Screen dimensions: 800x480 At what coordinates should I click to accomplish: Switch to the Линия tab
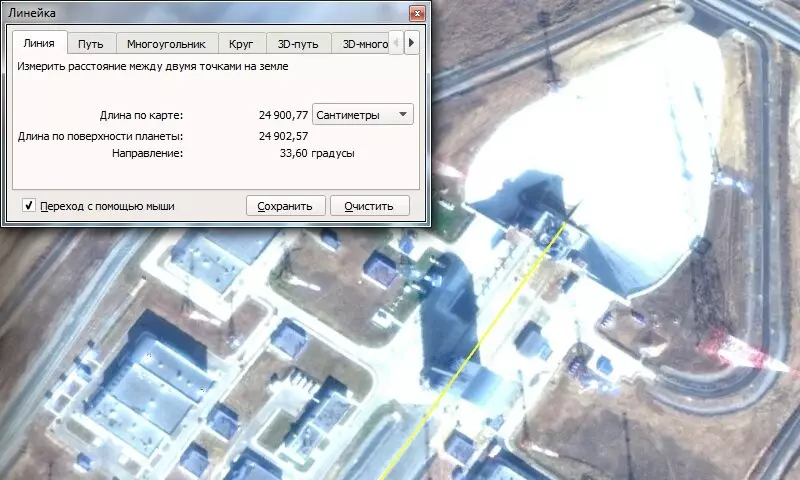tap(39, 44)
